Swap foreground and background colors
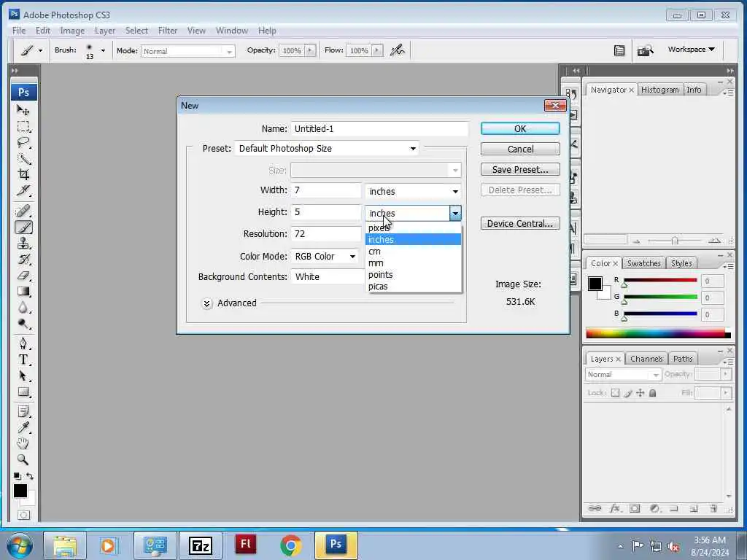The image size is (747, 560). click(x=30, y=475)
